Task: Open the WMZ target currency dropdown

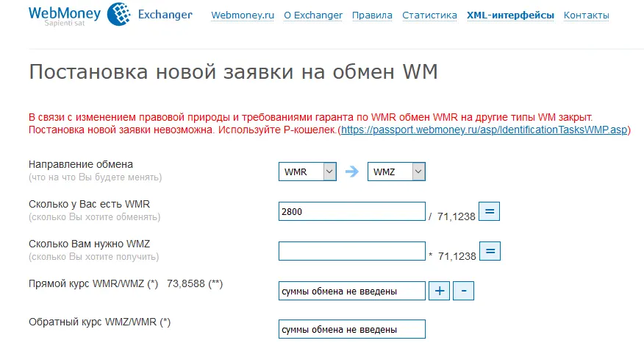Action: click(x=396, y=172)
